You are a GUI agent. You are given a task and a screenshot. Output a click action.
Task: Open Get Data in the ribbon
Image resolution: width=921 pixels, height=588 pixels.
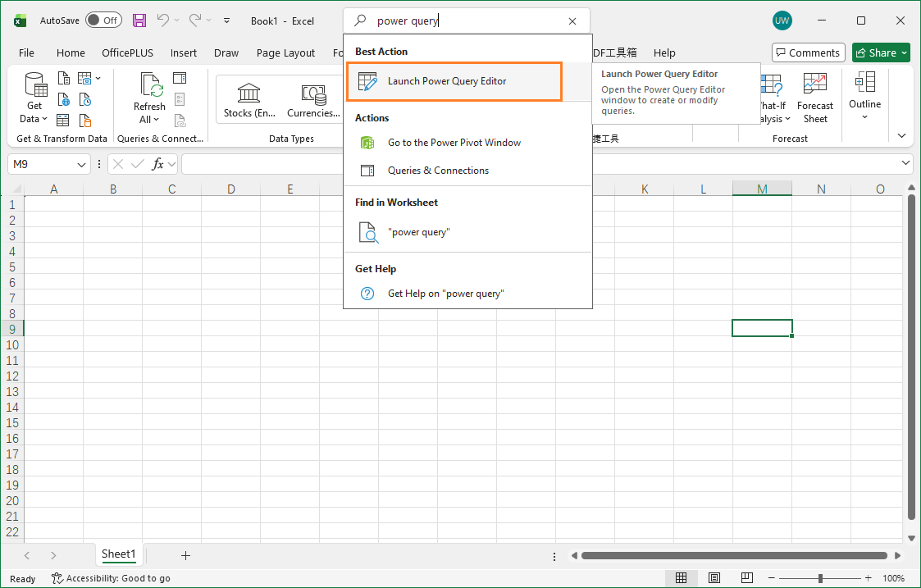click(34, 98)
